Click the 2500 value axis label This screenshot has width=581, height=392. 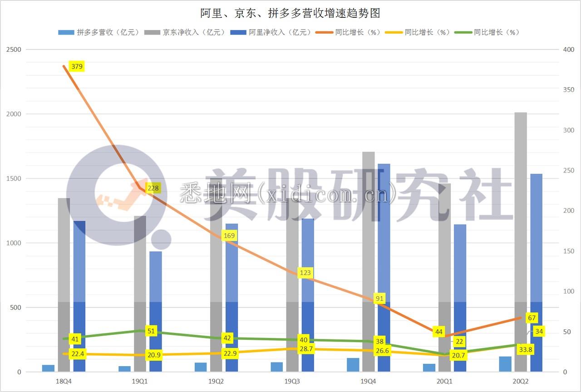click(14, 49)
